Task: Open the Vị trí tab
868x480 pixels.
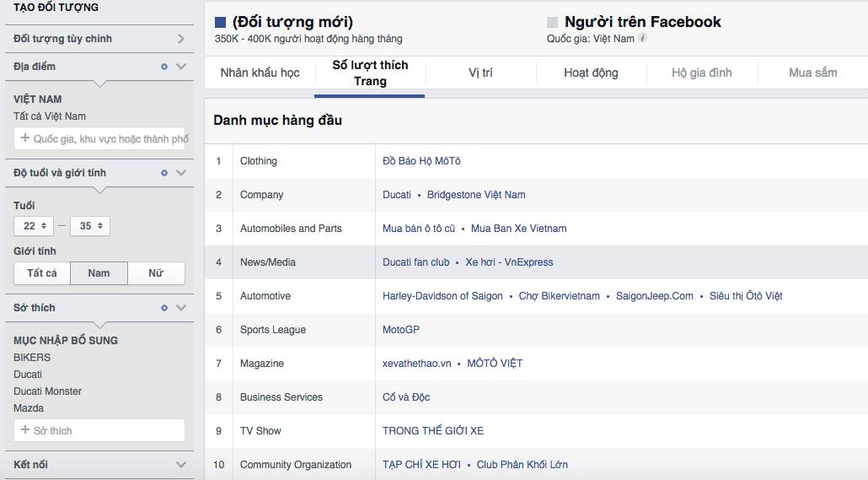Action: (480, 73)
